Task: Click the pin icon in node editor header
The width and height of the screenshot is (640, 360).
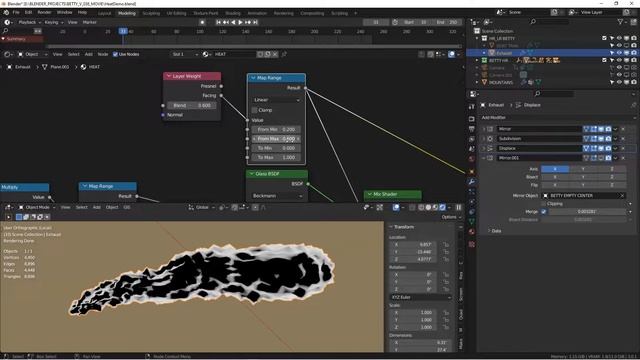Action: [x=284, y=54]
